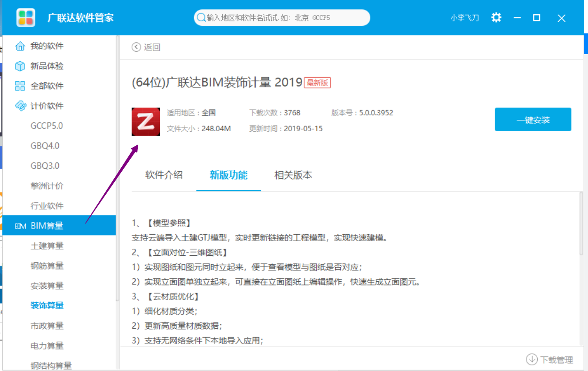Click the 最新版 red badge
This screenshot has height=371, width=588.
(318, 83)
